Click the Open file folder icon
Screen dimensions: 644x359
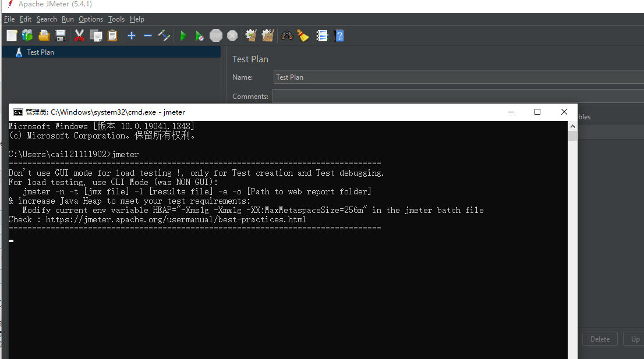44,35
